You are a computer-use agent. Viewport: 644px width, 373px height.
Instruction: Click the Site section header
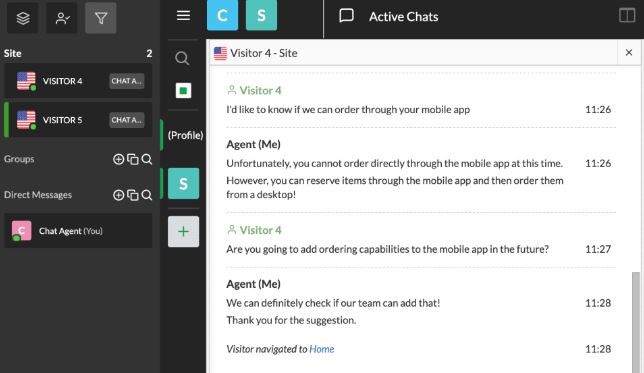tap(78, 53)
